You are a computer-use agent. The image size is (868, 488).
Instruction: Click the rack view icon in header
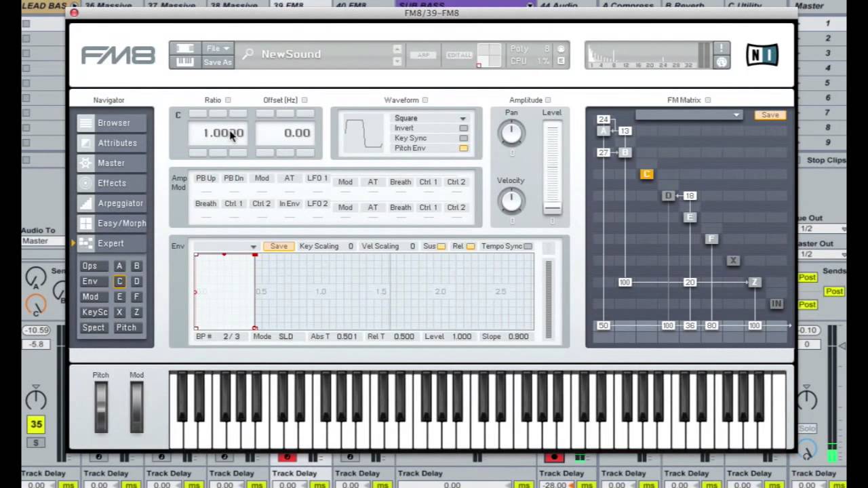point(184,49)
